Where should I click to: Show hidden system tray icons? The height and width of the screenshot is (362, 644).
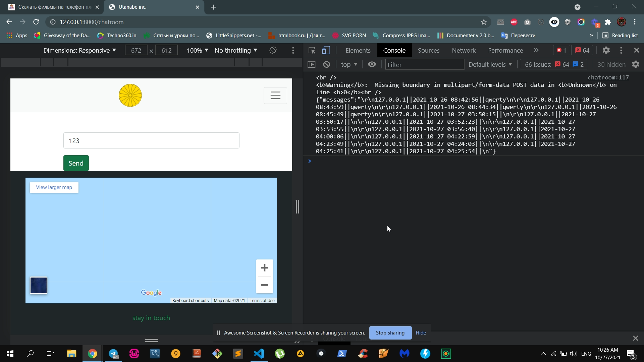tap(543, 354)
